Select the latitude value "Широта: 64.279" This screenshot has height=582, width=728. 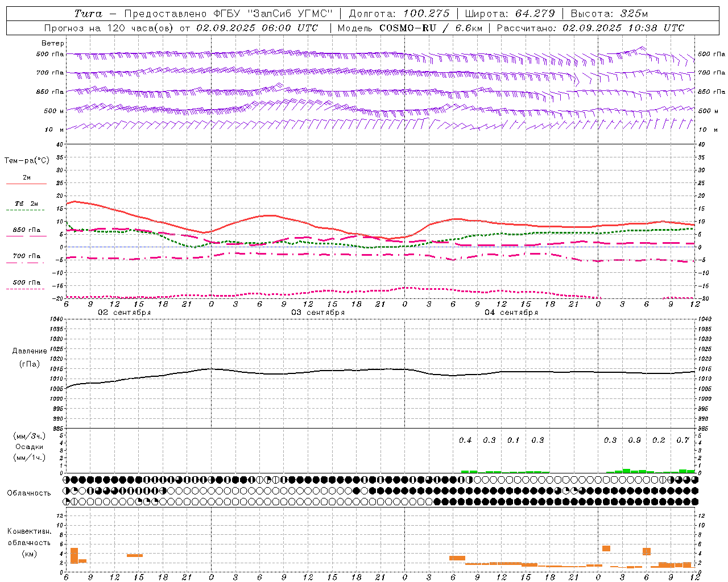point(510,14)
